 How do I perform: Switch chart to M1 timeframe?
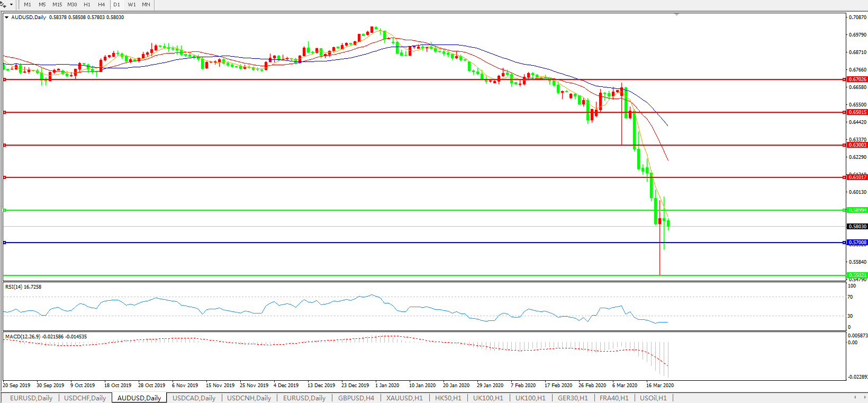[28, 5]
